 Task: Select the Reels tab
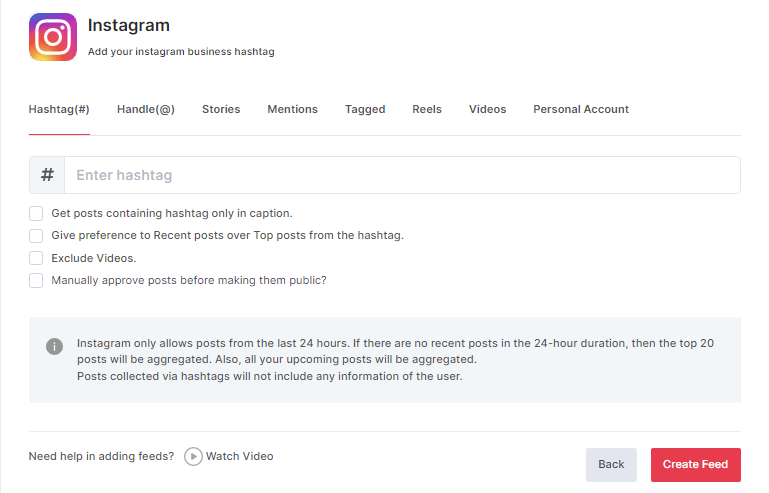click(x=427, y=109)
